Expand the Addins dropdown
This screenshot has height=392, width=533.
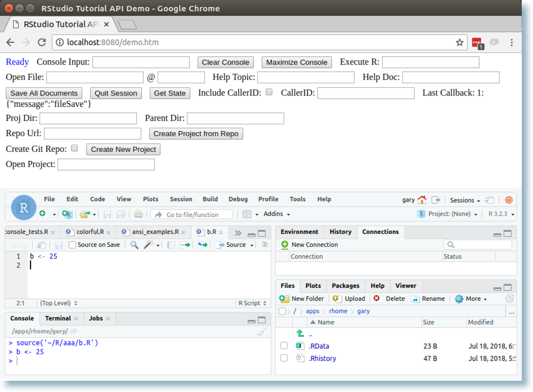pyautogui.click(x=277, y=214)
